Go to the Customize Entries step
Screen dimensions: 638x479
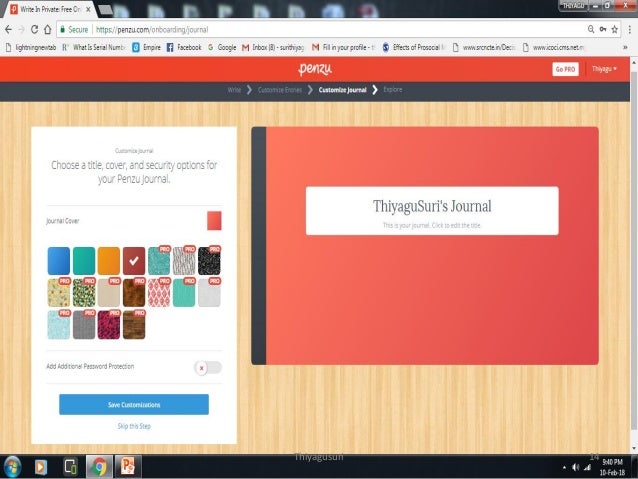[280, 90]
